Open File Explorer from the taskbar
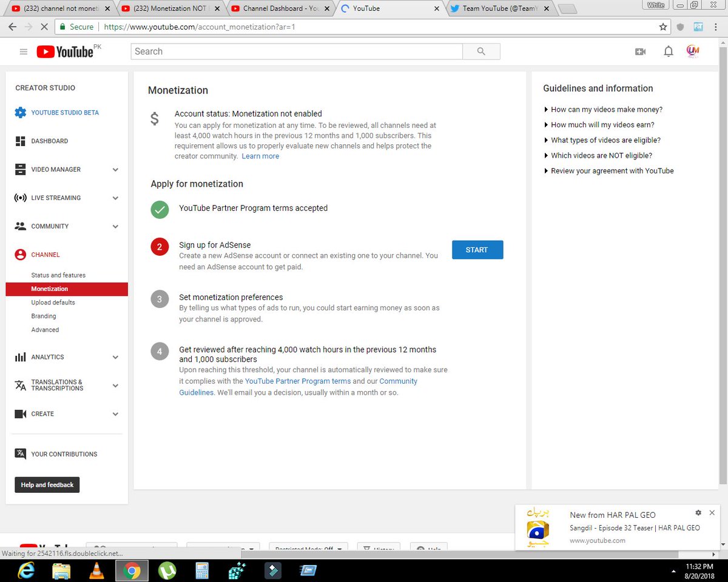The height and width of the screenshot is (582, 728). coord(61,570)
